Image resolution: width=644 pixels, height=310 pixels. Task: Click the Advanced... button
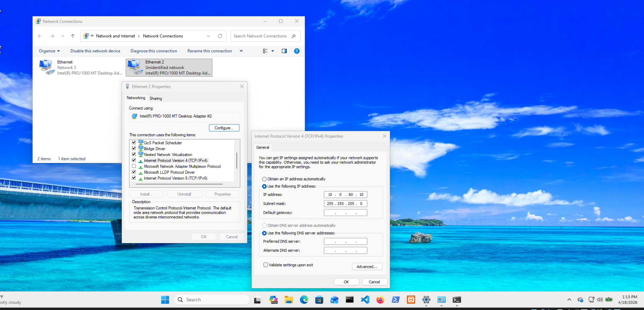click(367, 266)
